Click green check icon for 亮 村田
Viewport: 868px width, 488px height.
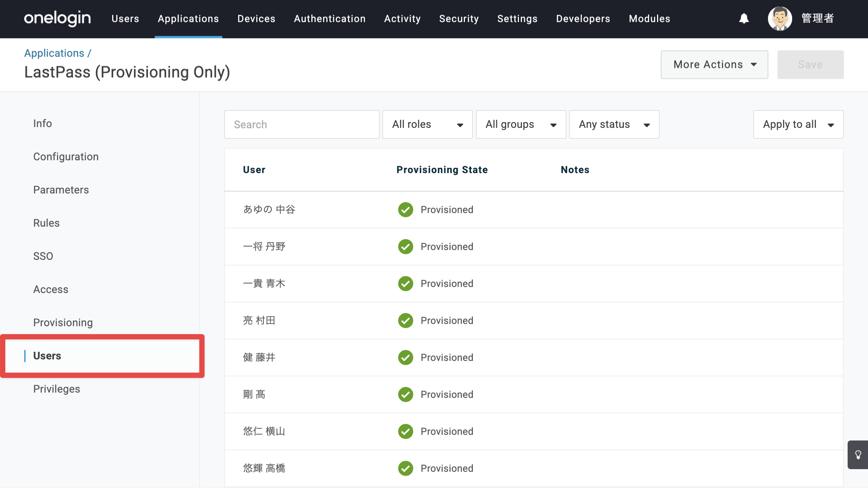coord(406,321)
